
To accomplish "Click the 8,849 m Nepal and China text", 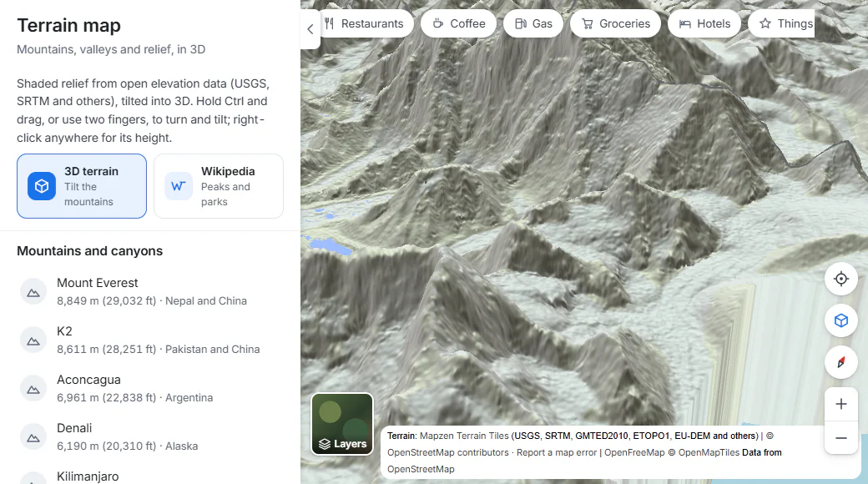I will 152,300.
